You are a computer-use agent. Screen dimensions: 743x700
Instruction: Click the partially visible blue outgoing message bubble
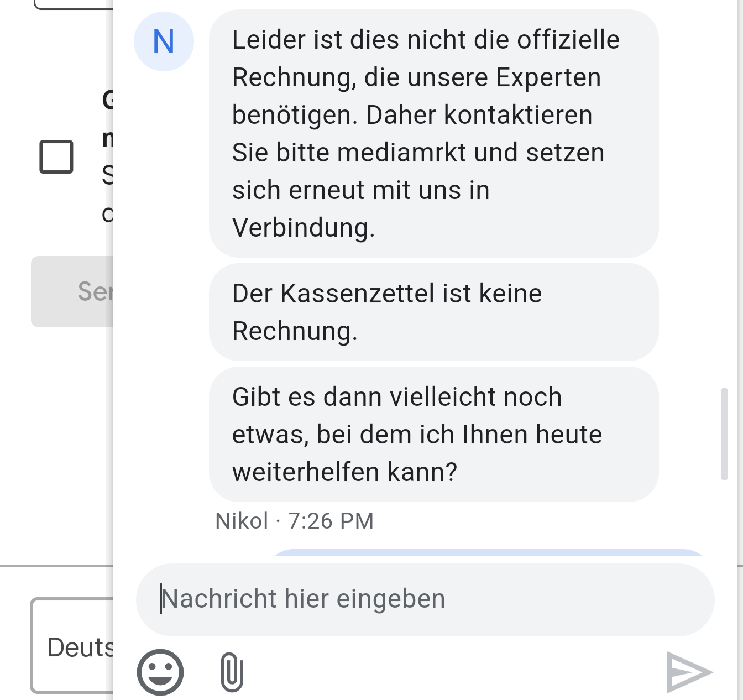[486, 552]
